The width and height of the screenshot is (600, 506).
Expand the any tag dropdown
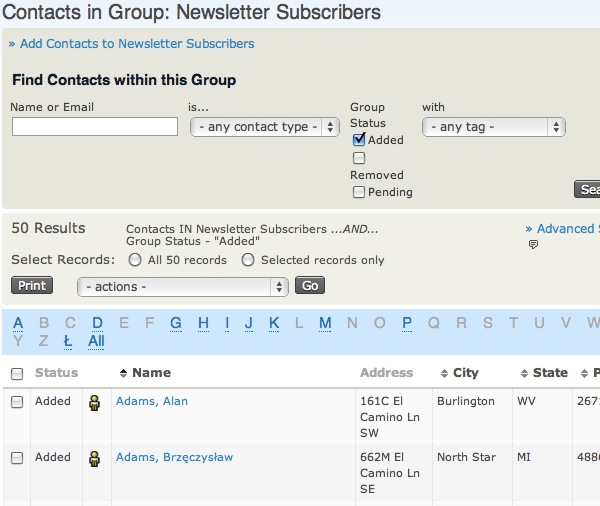click(x=493, y=127)
